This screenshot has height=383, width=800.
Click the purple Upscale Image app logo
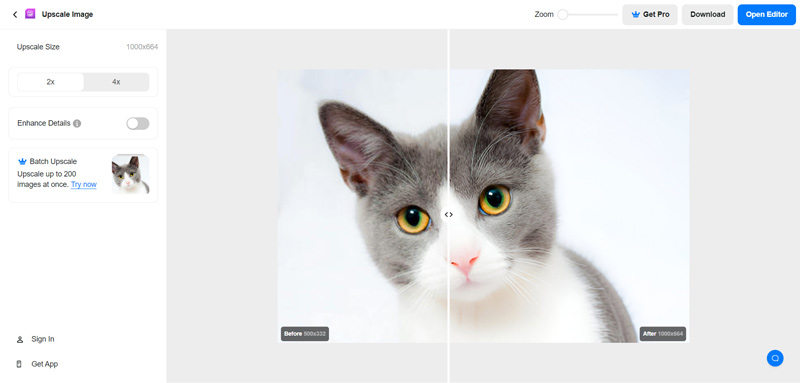tap(30, 14)
